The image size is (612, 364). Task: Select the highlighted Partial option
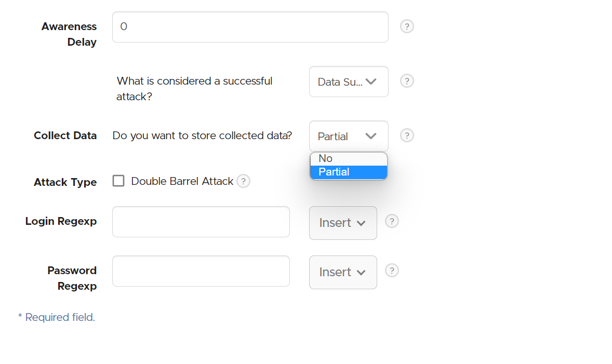pos(349,172)
